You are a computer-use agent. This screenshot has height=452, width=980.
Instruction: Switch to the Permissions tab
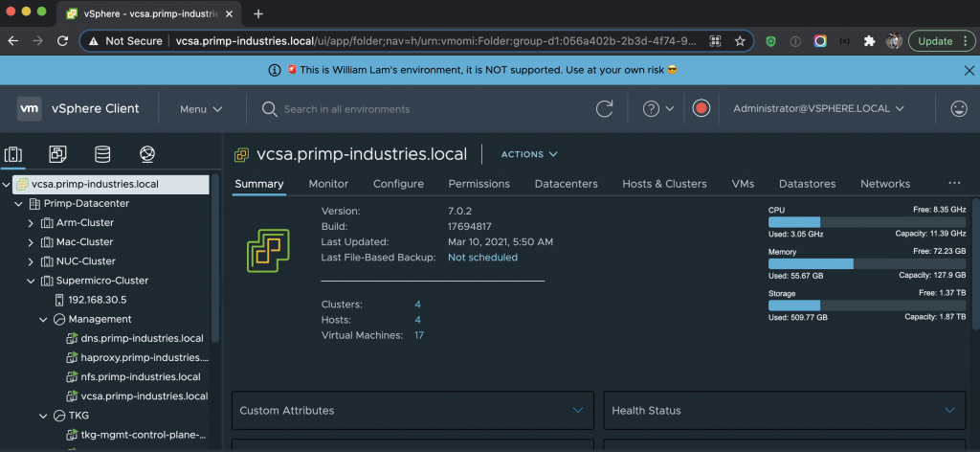(479, 184)
